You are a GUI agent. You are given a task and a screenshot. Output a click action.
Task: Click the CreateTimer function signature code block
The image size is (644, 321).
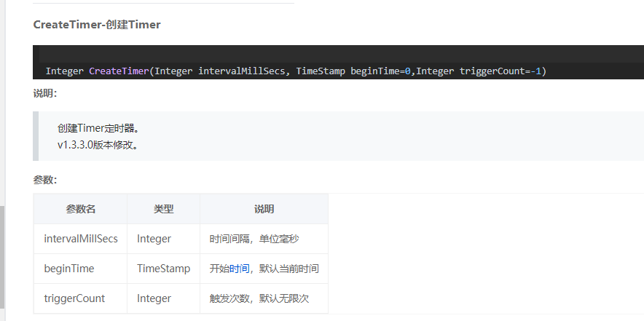(x=339, y=63)
